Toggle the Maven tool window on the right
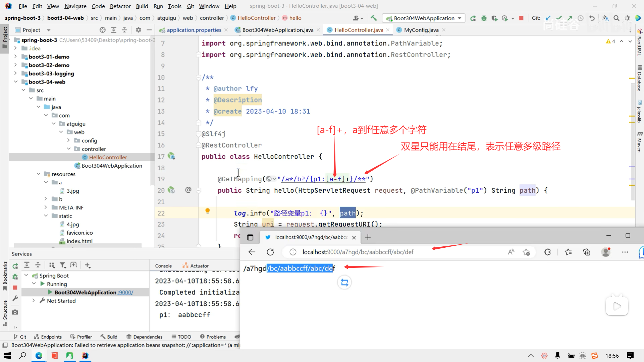Screen dimensions: 644x362 pos(639,142)
